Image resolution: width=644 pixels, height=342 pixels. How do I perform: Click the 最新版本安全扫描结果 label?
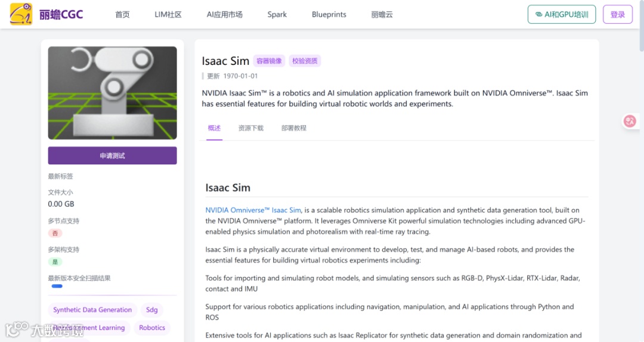79,278
